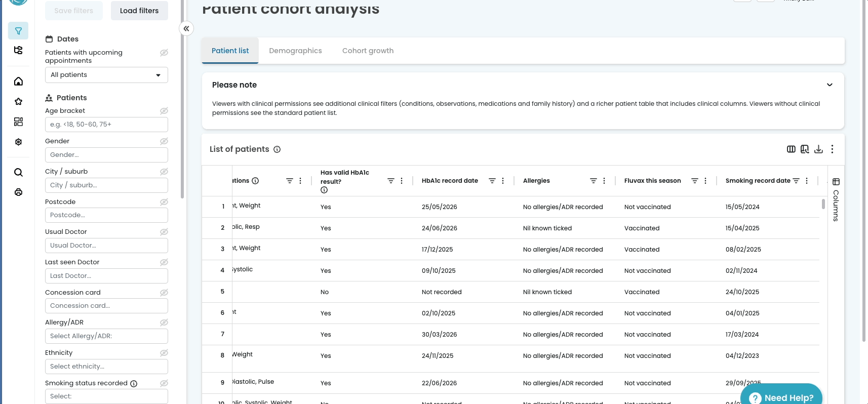Open the City / suburb filter dropdown
This screenshot has width=868, height=404.
(x=106, y=185)
